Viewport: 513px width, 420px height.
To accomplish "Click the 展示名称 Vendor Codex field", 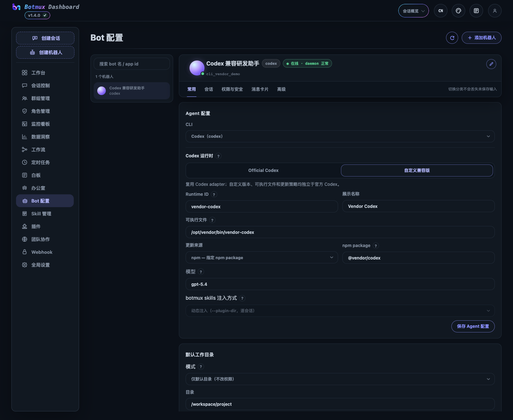I will click(419, 206).
